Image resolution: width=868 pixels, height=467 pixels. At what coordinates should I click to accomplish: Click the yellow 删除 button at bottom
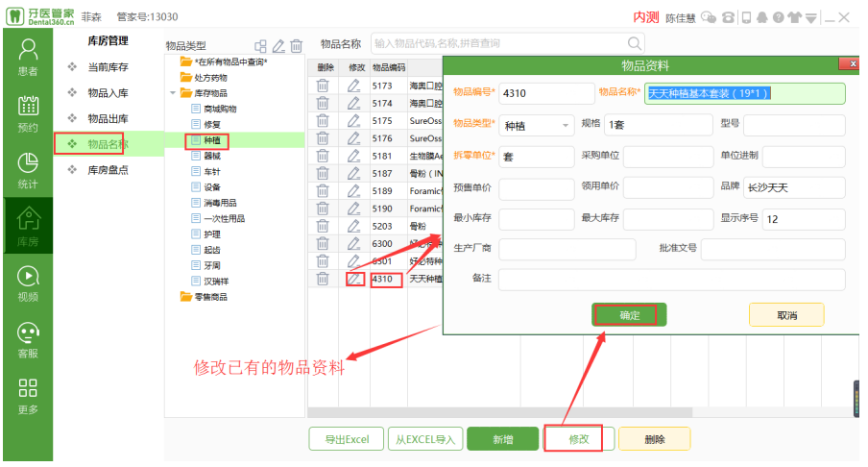click(x=654, y=439)
